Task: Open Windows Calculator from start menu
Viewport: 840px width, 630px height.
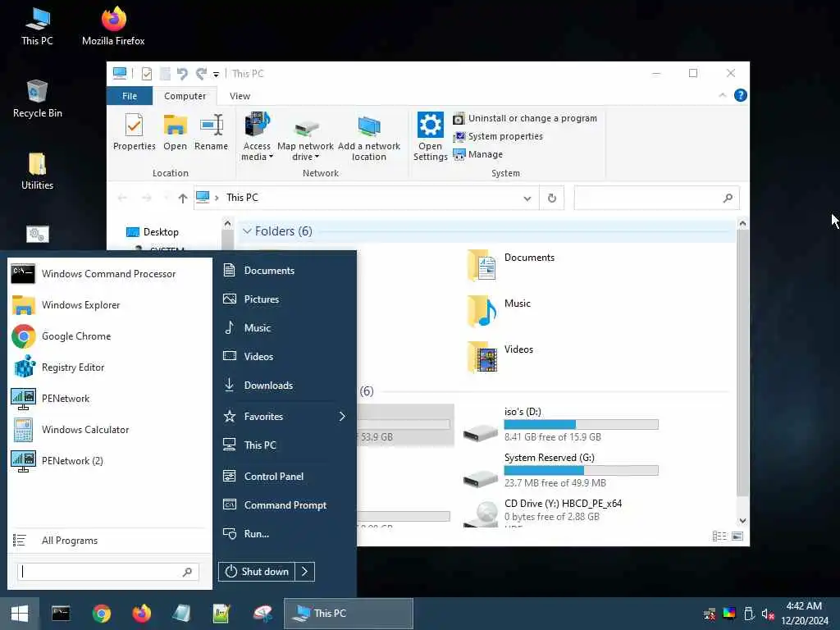Action: (x=109, y=430)
